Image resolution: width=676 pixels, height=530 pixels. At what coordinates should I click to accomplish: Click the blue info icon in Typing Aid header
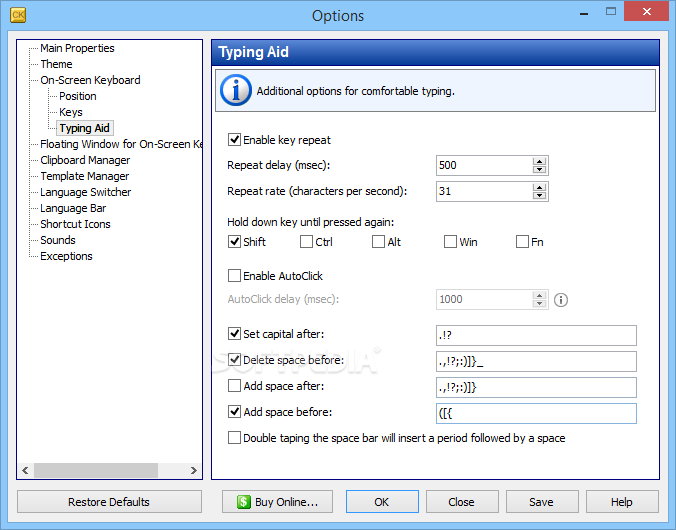pos(235,91)
